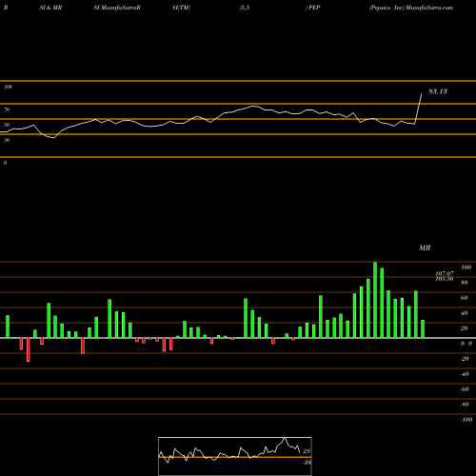This screenshot has height=476, width=476.
Task: Click the MR axis label -100
Action: pyautogui.click(x=466, y=420)
